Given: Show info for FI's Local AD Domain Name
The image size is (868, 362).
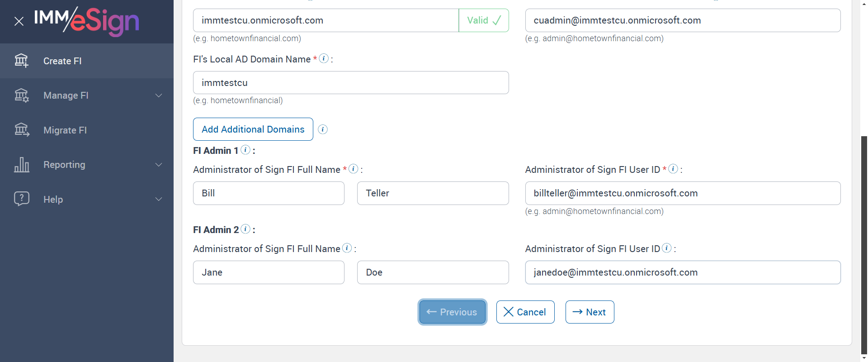Looking at the screenshot, I should click(x=324, y=58).
